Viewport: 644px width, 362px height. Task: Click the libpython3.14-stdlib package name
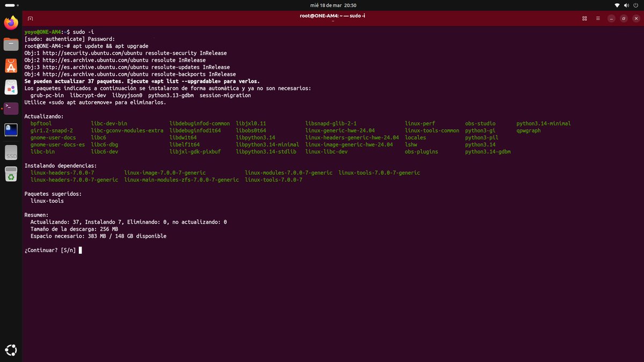pyautogui.click(x=266, y=152)
